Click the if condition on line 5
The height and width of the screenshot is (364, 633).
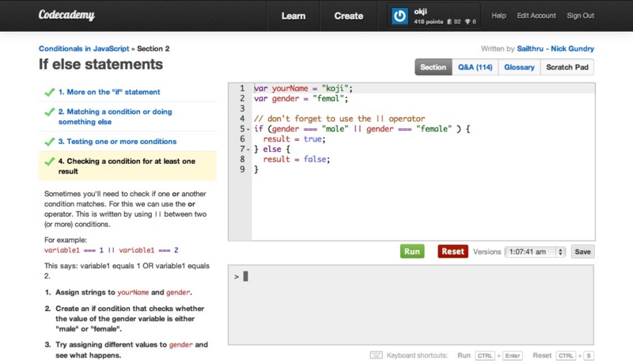362,129
